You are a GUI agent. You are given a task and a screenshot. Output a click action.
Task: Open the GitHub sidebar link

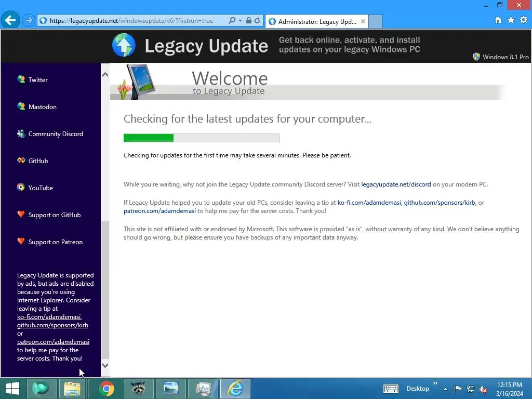(x=38, y=161)
